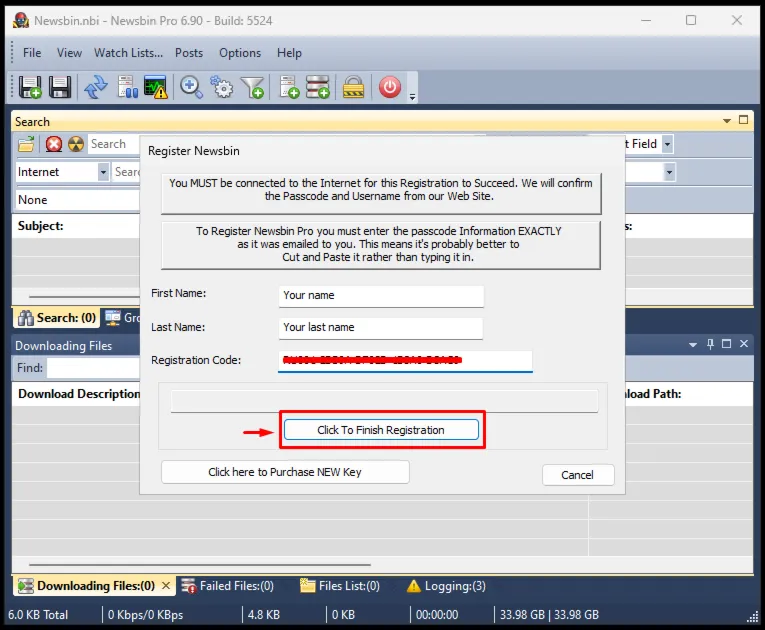Image resolution: width=765 pixels, height=630 pixels.
Task: Click the red server stack plus icon
Action: 318,87
